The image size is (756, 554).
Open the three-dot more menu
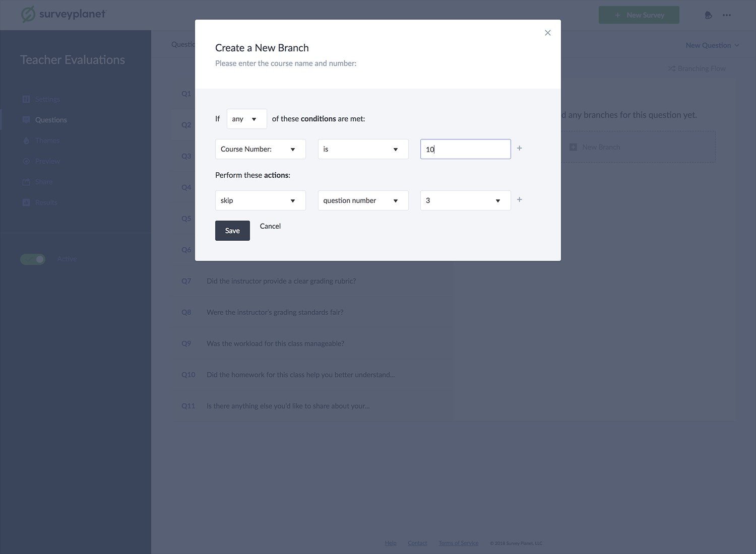(726, 15)
